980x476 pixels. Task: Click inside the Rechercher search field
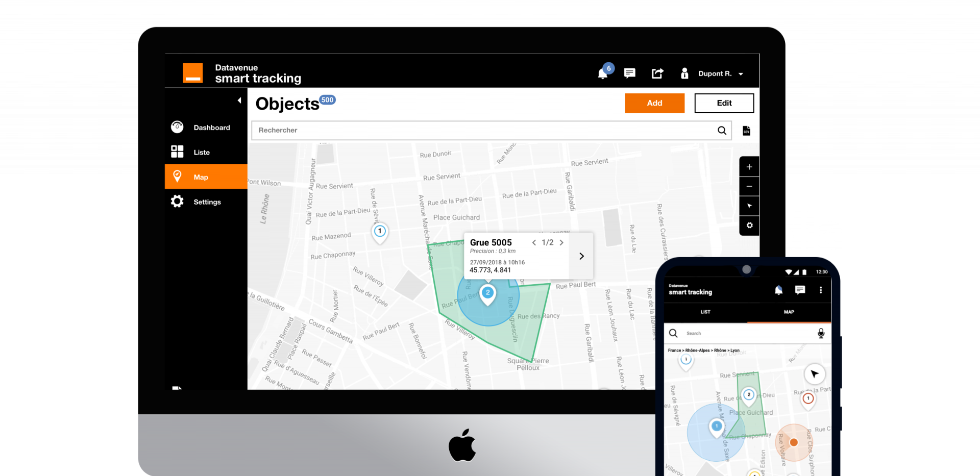(459, 131)
